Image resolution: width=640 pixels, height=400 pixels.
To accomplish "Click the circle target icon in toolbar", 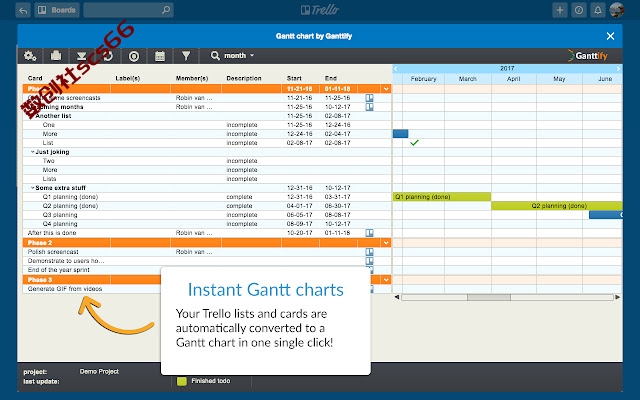I will point(134,56).
